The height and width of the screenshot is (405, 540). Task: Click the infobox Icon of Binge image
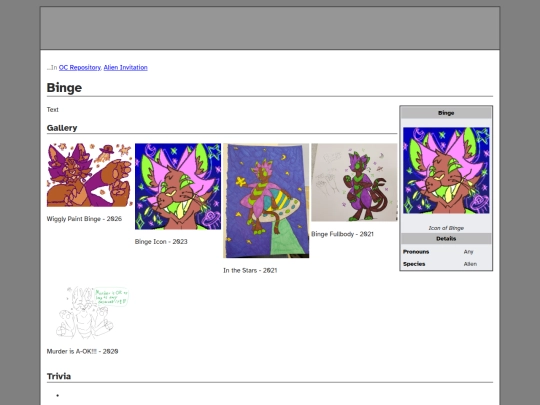click(x=446, y=170)
